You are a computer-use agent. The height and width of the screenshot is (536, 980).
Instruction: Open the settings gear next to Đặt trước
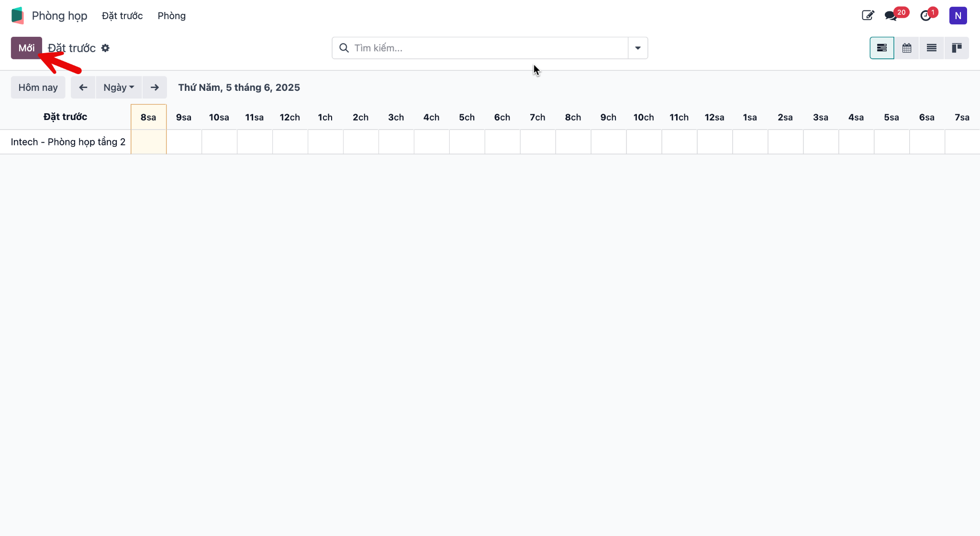tap(105, 48)
